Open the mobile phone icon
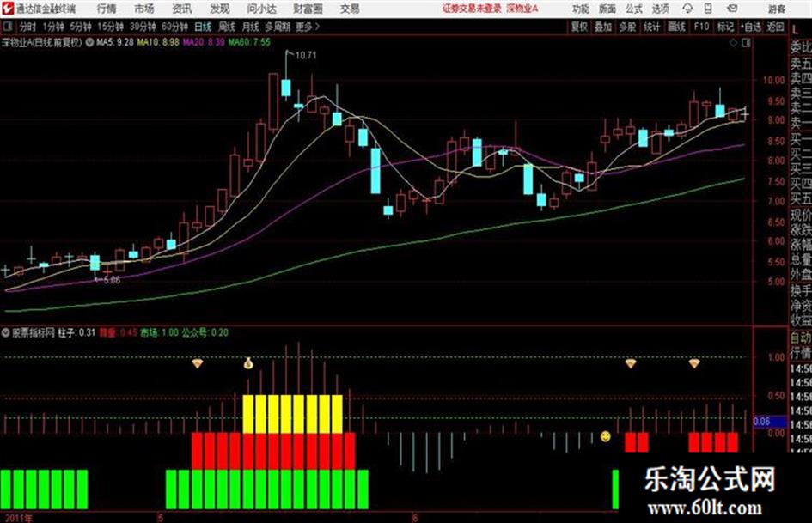The height and width of the screenshot is (523, 812). 708,9
